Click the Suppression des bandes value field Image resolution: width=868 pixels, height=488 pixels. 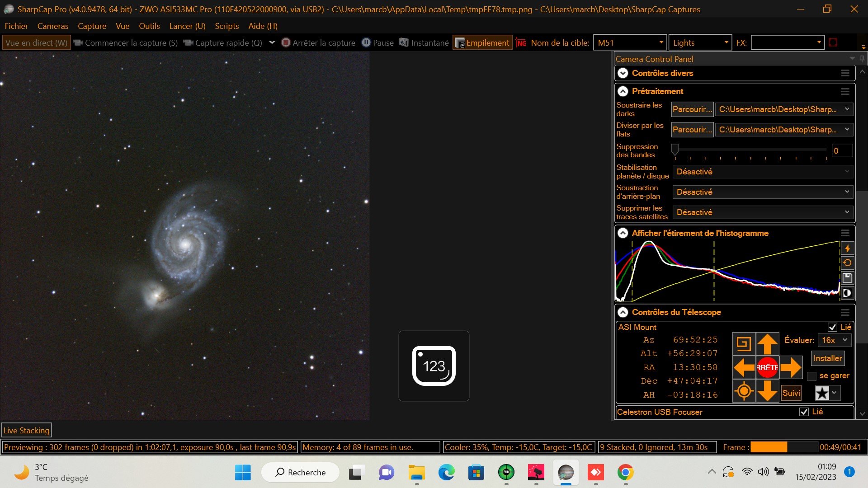[842, 151]
